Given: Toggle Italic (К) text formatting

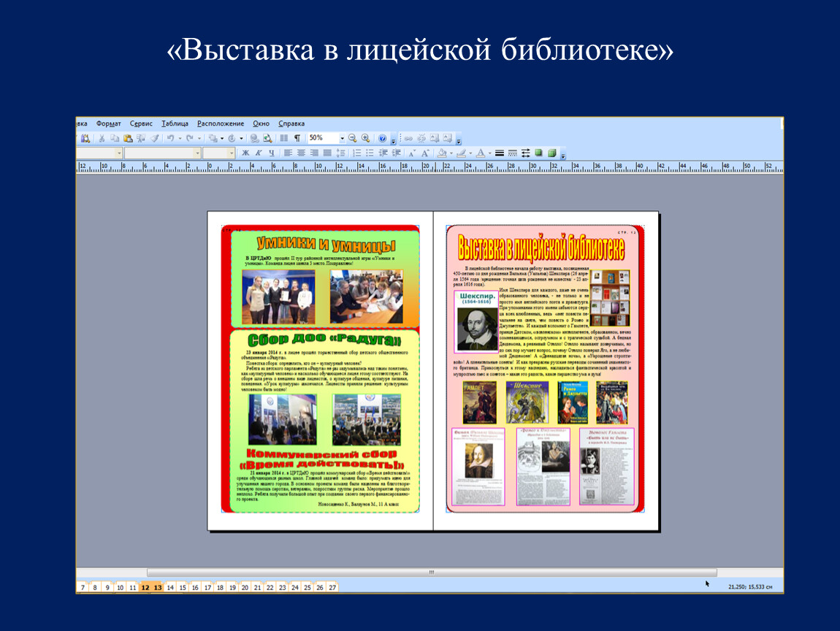Looking at the screenshot, I should [259, 153].
